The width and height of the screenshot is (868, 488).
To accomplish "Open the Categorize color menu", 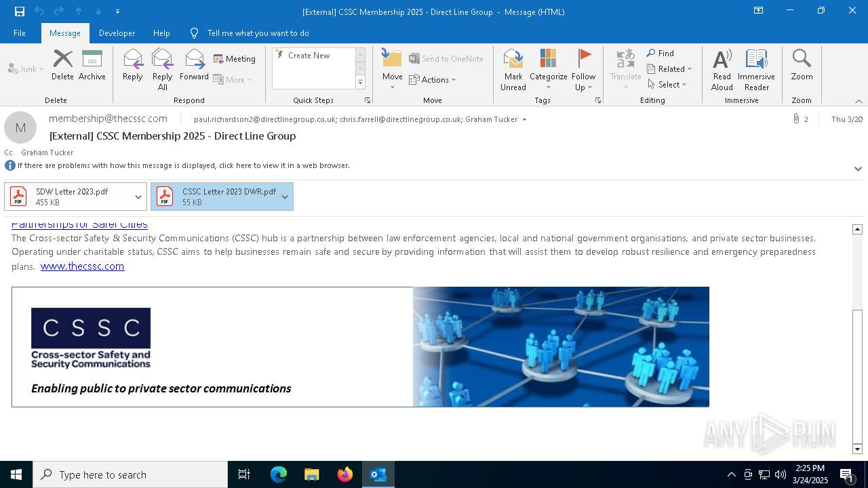I will (548, 70).
